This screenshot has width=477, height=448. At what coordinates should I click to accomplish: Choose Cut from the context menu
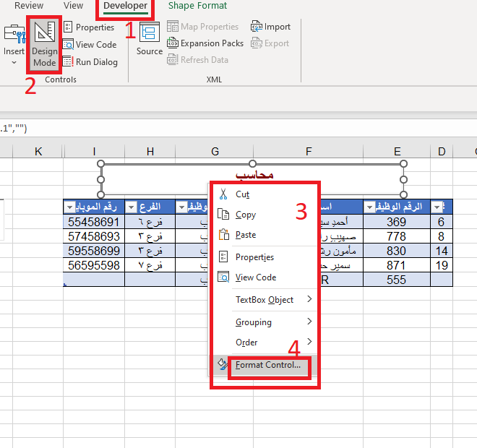pyautogui.click(x=265, y=194)
